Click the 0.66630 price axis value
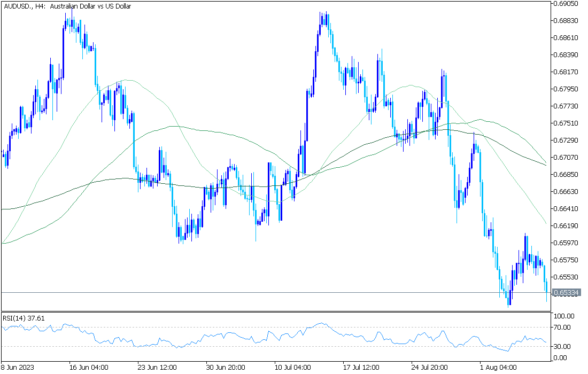588x374 pixels. click(566, 191)
